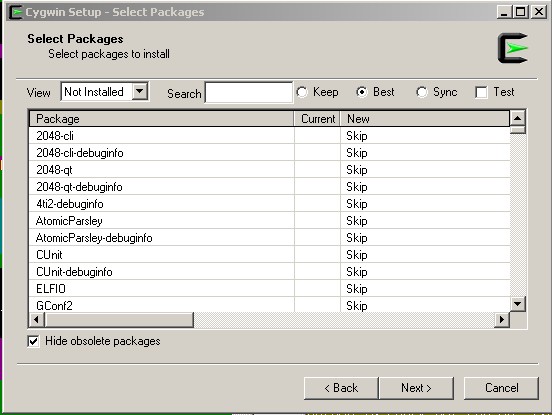Click the vertical scrollbar down arrow
Viewport: 552px width, 415px height.
pyautogui.click(x=518, y=303)
